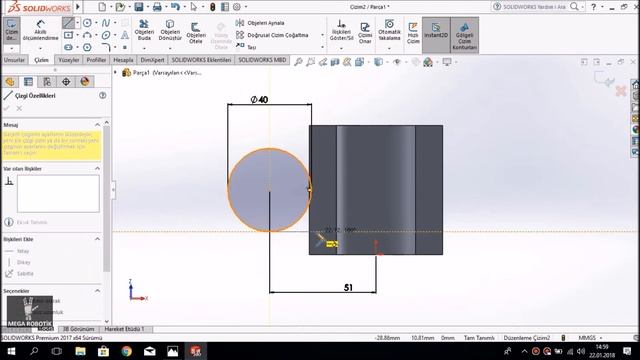The height and width of the screenshot is (360, 640).
Task: Select the Corner Rectangle tool
Action: click(68, 35)
